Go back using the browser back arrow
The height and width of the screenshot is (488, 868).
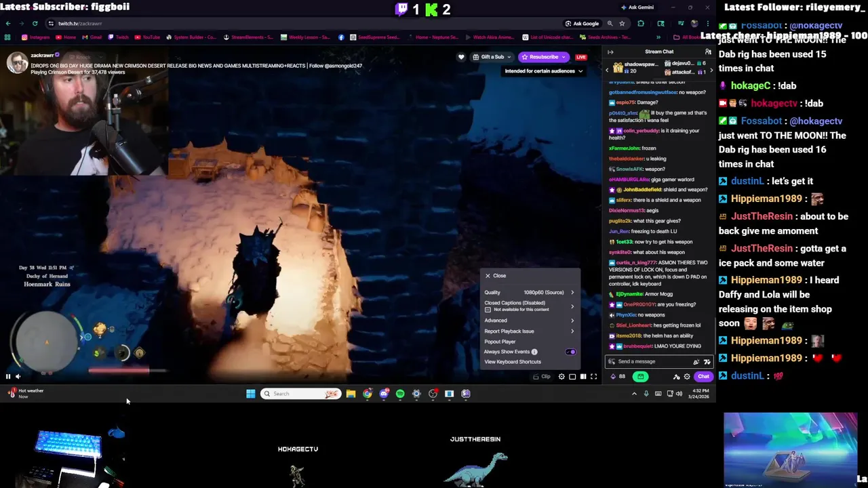(x=9, y=23)
